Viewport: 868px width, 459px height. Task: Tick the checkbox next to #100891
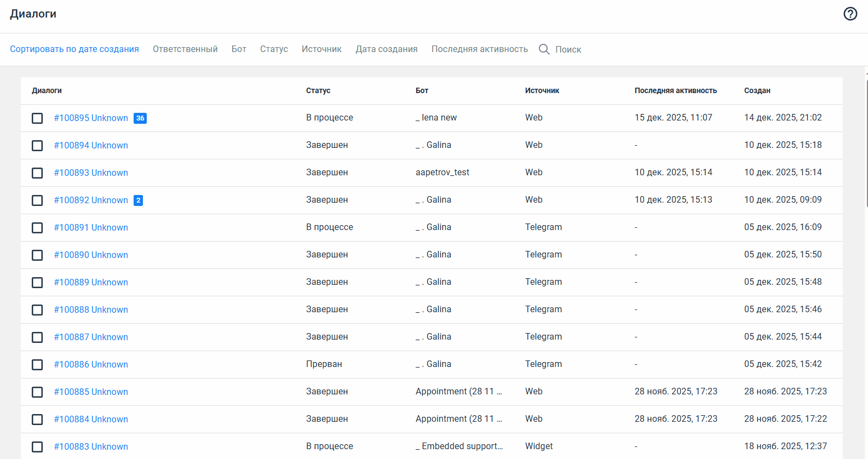[x=37, y=228]
